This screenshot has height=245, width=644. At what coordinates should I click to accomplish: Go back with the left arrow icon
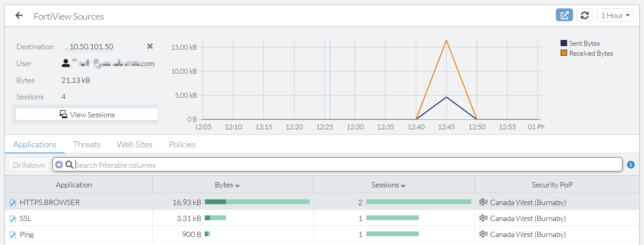click(x=19, y=16)
